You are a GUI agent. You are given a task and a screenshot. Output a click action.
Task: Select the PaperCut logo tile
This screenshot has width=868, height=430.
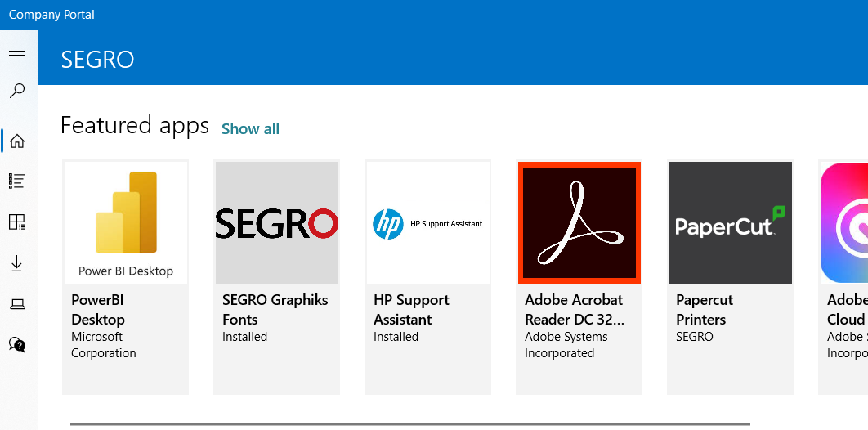[730, 222]
